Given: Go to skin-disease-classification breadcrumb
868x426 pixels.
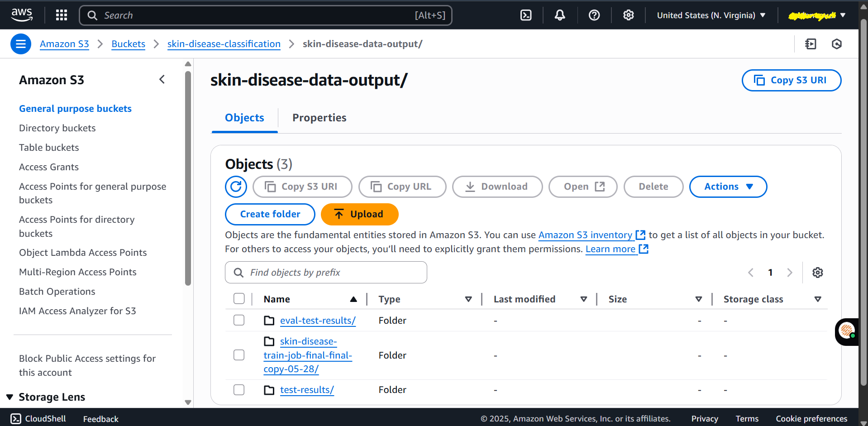Looking at the screenshot, I should pos(224,44).
